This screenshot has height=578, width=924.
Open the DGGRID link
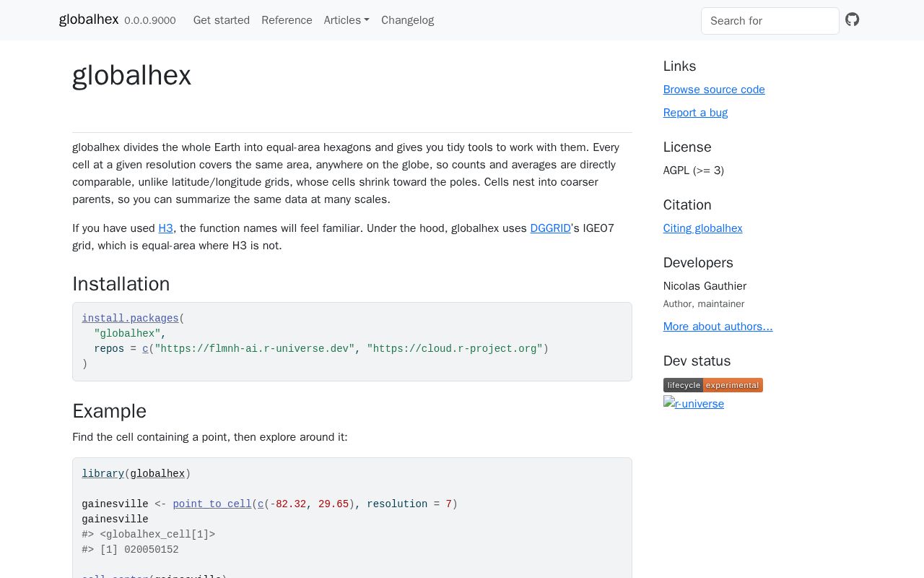click(550, 228)
